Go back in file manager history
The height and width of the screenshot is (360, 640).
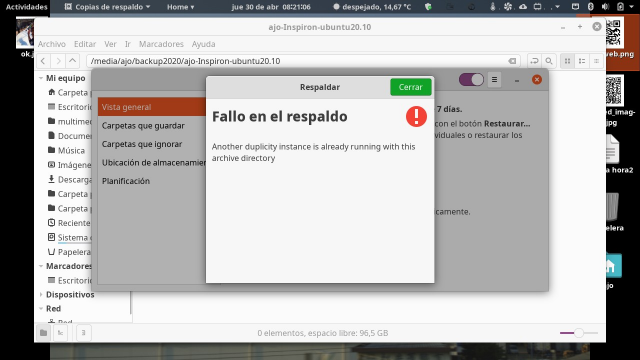coord(43,61)
